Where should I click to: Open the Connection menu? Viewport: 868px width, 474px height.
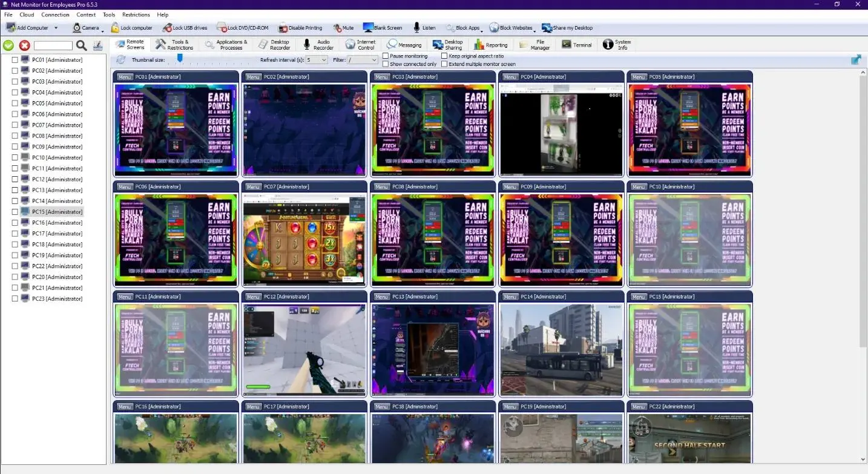[x=55, y=15]
